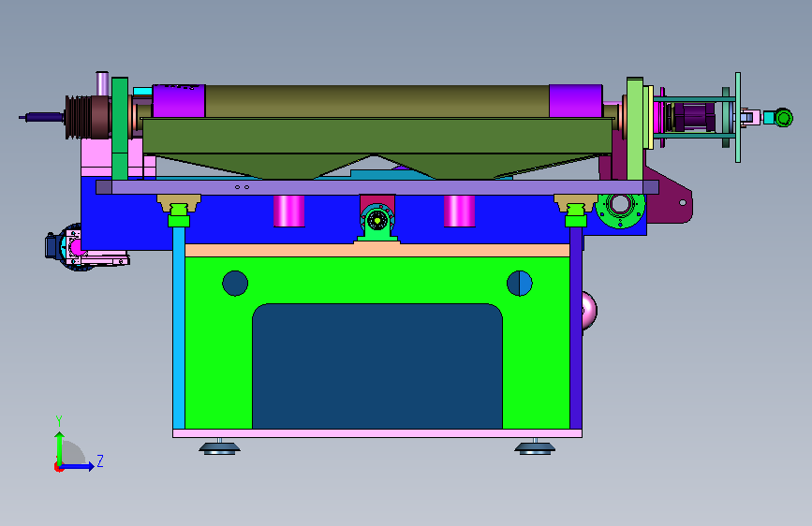Image resolution: width=812 pixels, height=526 pixels.
Task: Pick the right half-blue round hole in green frame
Action: coord(520,284)
